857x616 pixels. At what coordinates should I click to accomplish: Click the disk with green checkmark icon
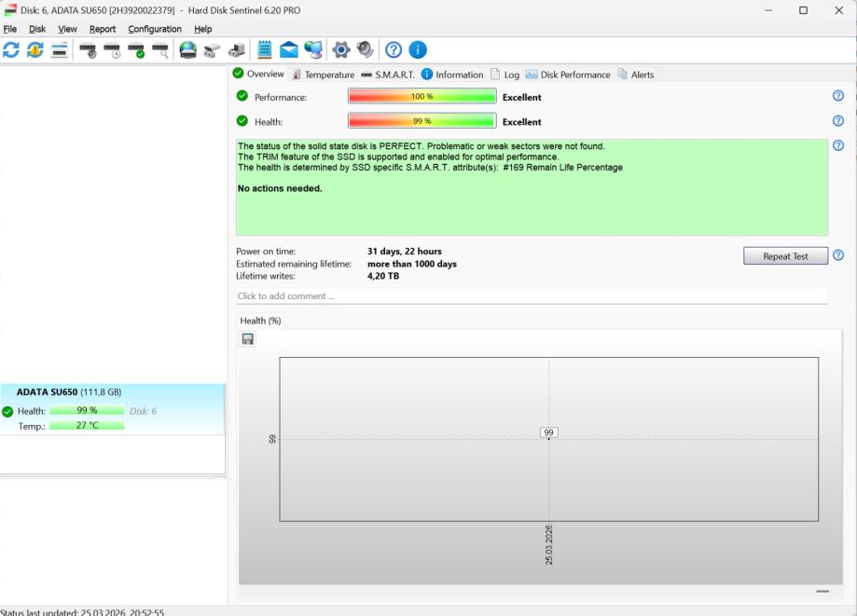[136, 50]
